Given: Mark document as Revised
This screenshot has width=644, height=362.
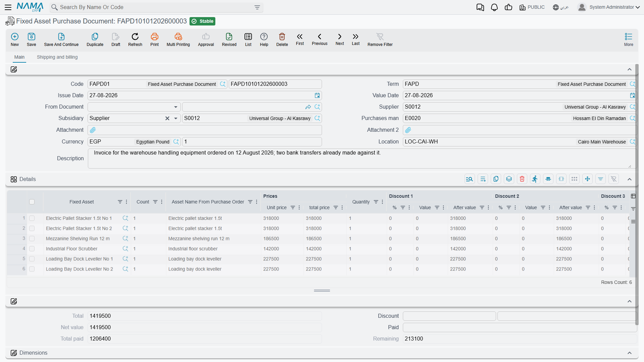Looking at the screenshot, I should click(229, 40).
